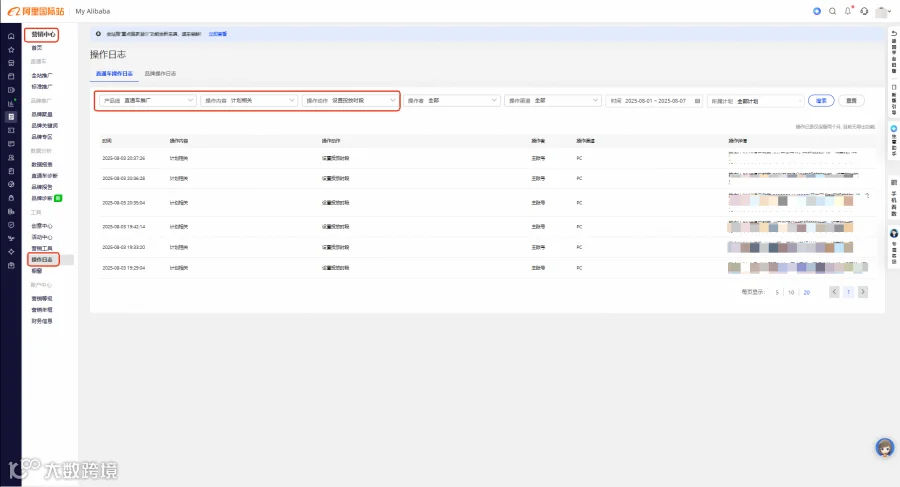This screenshot has height=487, width=900.
Task: Click the shield icon in the dark sidebar
Action: 11,225
